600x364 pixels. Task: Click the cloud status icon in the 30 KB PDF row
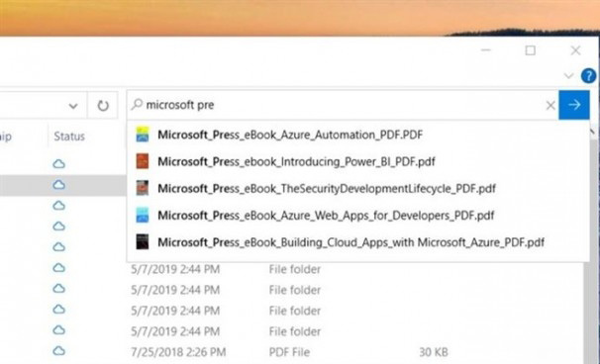(59, 350)
